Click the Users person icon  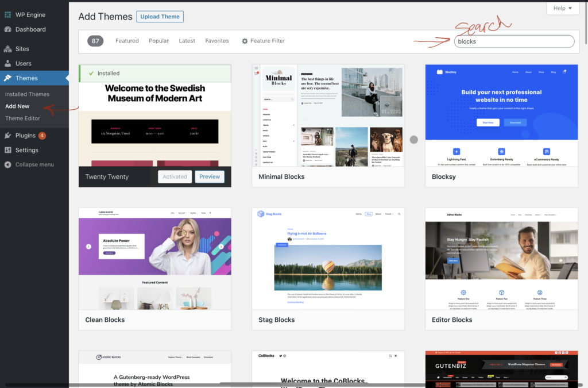click(7, 63)
